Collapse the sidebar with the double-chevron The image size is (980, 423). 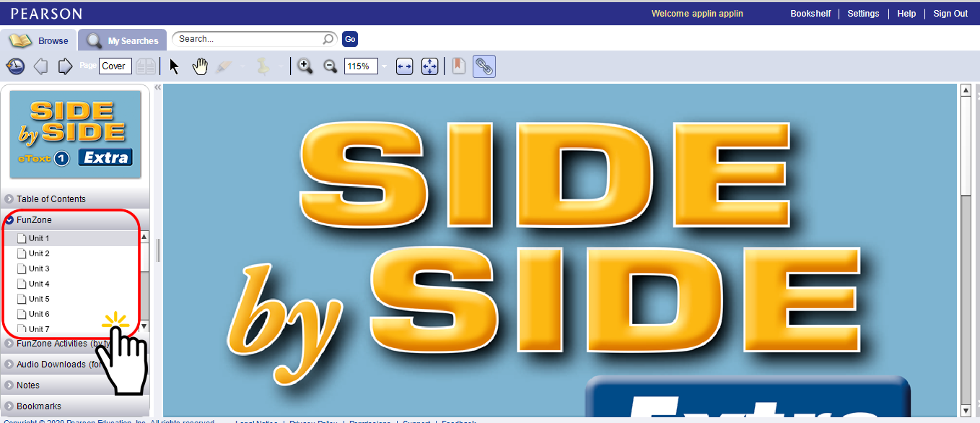(157, 87)
